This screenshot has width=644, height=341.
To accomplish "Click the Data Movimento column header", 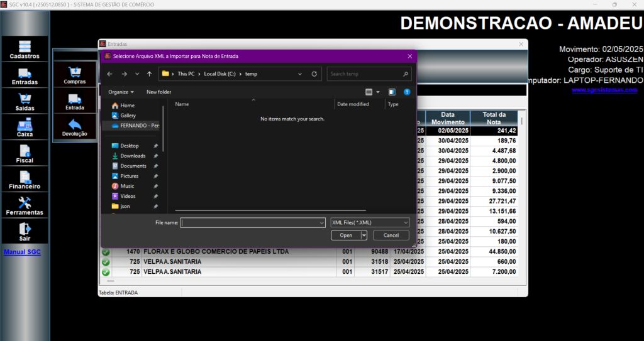I will pyautogui.click(x=448, y=118).
